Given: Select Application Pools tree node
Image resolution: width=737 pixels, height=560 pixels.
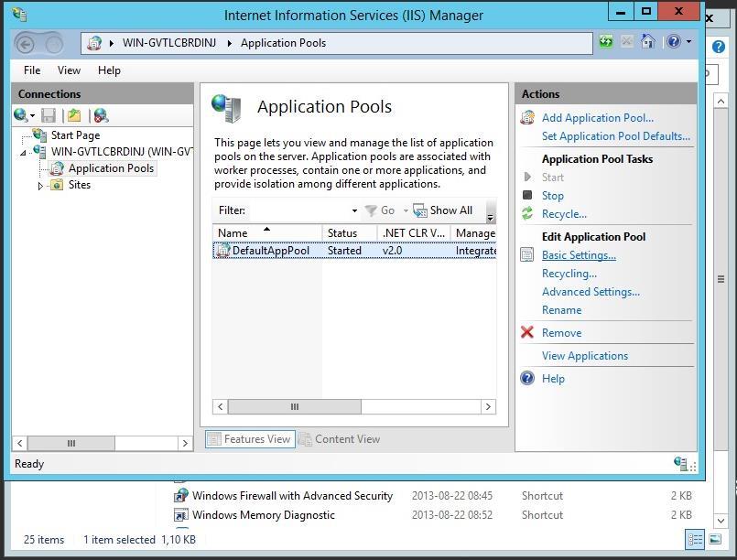Looking at the screenshot, I should pyautogui.click(x=111, y=168).
